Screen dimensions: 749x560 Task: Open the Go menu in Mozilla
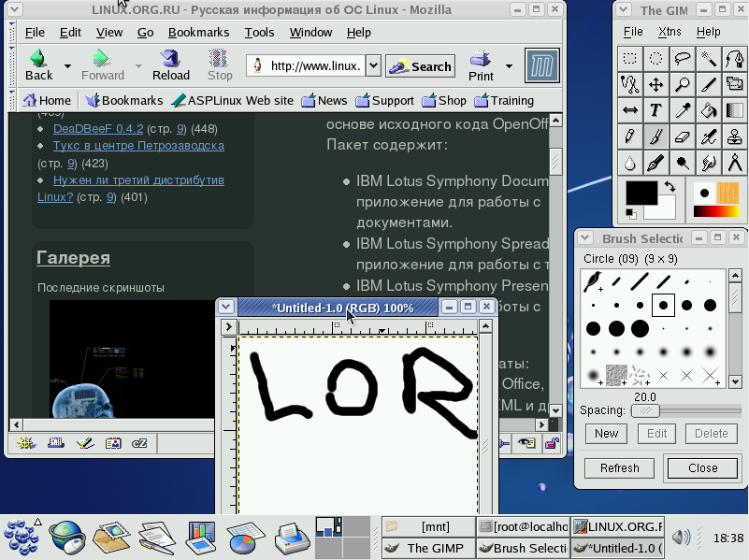[145, 32]
